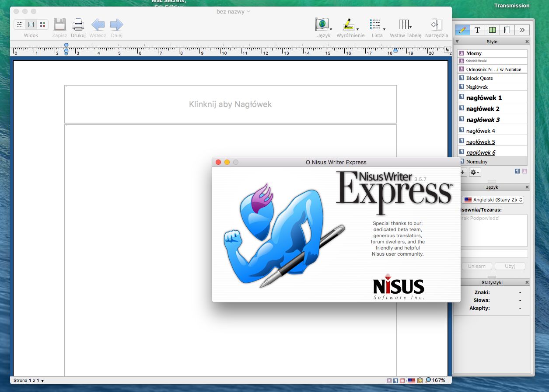Open the Lista bullet list menu
The height and width of the screenshot is (392, 549).
point(377,24)
